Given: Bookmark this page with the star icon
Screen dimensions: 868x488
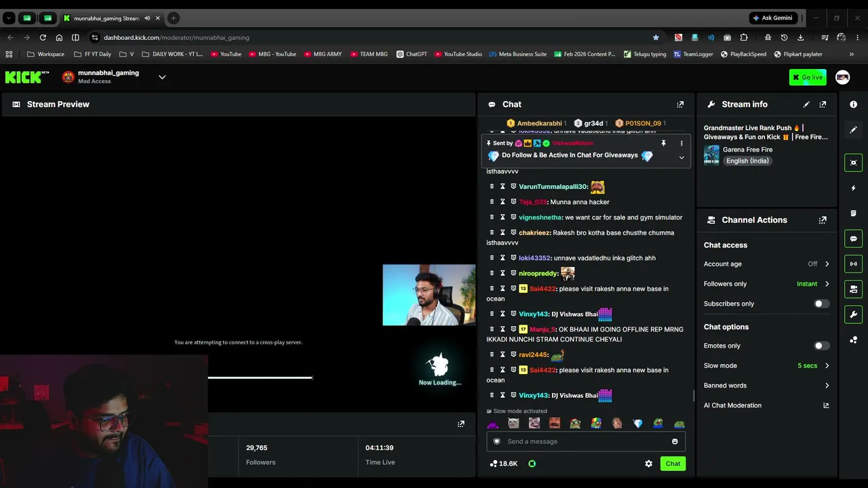Looking at the screenshot, I should [x=656, y=37].
